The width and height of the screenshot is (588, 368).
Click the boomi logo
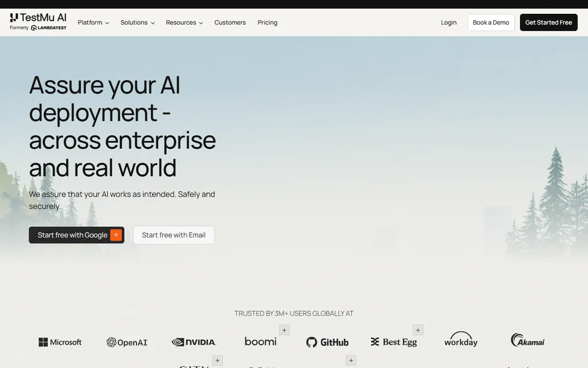point(260,341)
